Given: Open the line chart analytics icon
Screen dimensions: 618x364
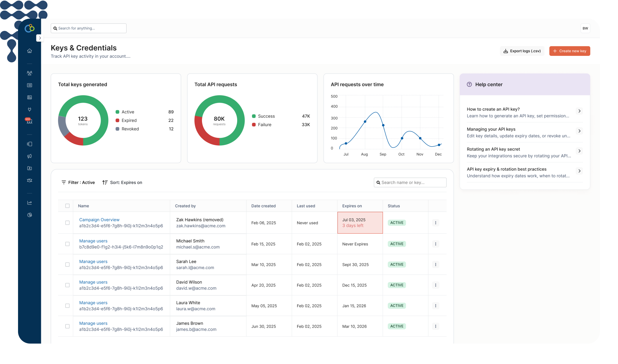Looking at the screenshot, I should pos(29,203).
